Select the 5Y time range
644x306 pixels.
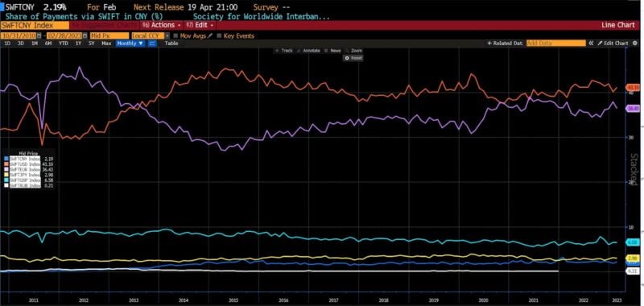coord(92,43)
